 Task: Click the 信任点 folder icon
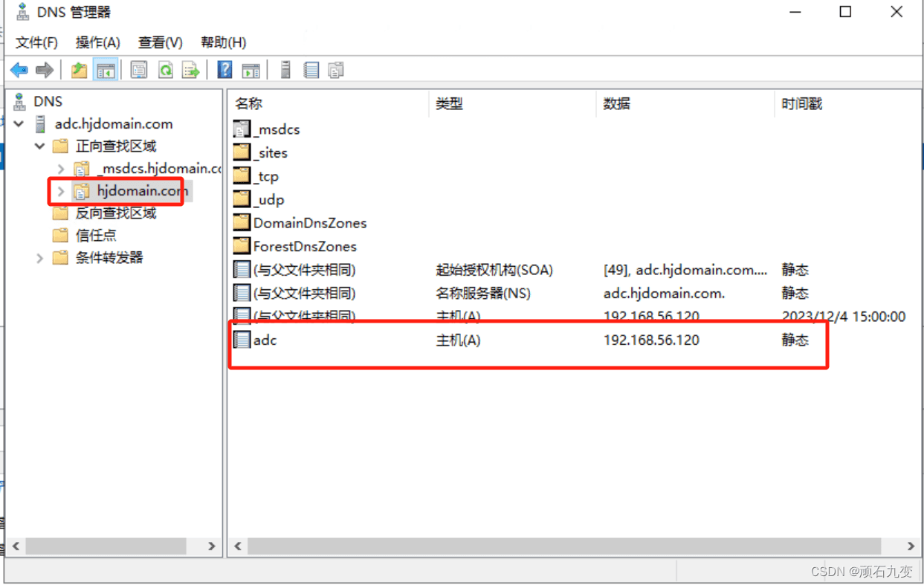click(x=61, y=236)
